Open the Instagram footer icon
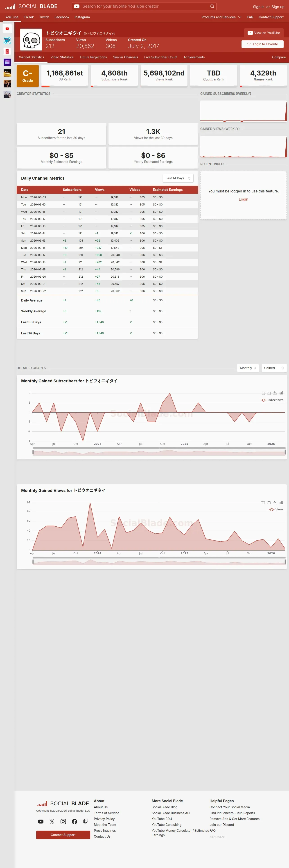 (63, 822)
